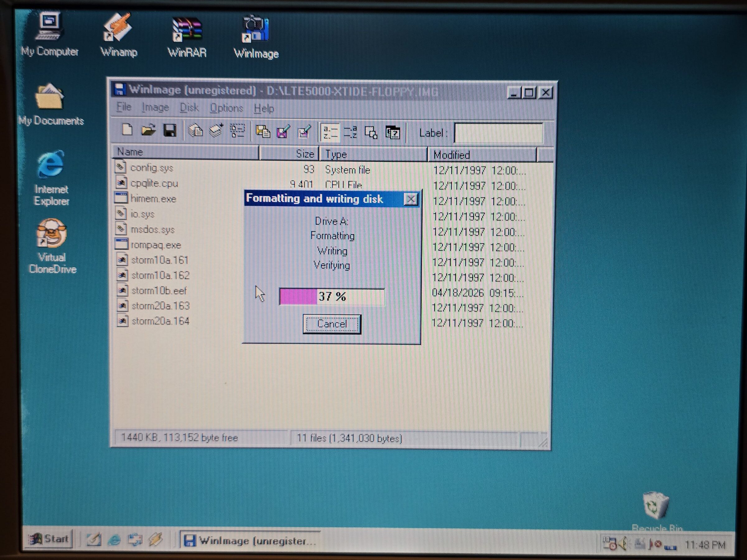
Task: Click the Label text field
Action: click(498, 133)
